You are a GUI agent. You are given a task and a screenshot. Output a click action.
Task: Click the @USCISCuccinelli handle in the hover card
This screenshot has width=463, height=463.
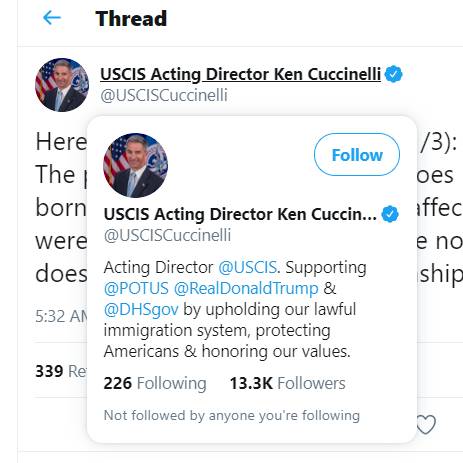(167, 236)
